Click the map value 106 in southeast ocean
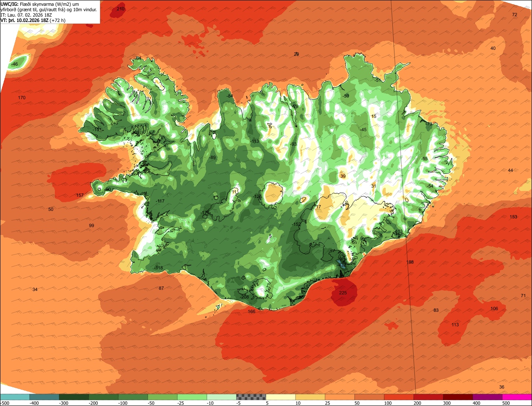Image resolution: width=532 pixels, height=406 pixels. pos(494,308)
